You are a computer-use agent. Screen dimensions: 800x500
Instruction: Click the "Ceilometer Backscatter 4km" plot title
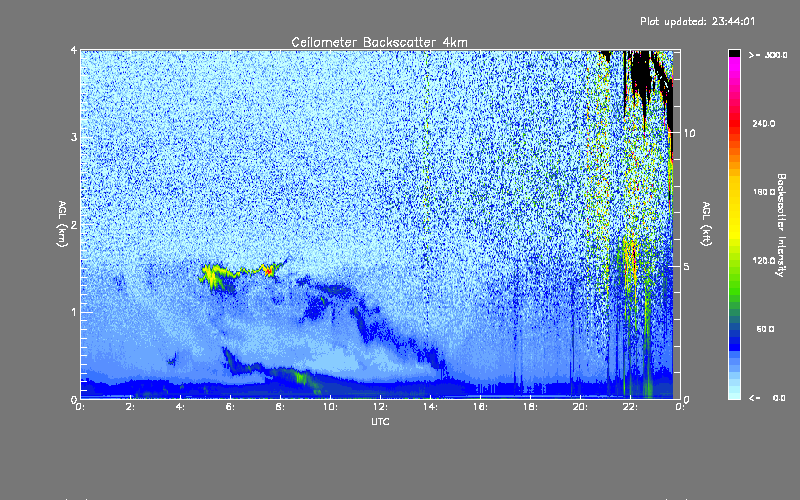379,42
